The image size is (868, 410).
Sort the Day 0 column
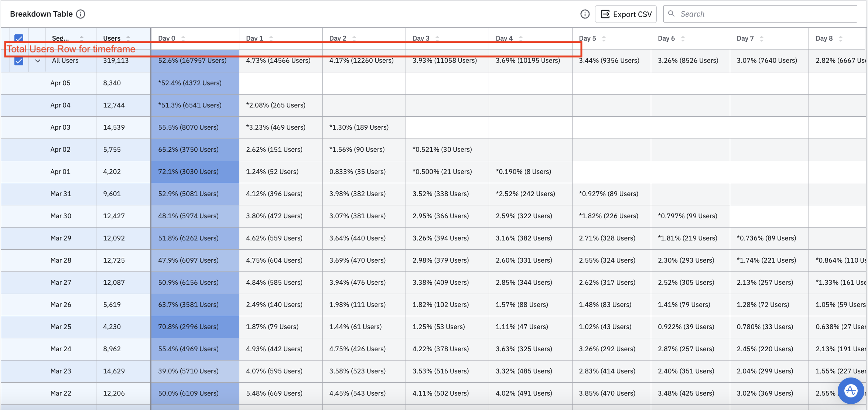click(183, 38)
